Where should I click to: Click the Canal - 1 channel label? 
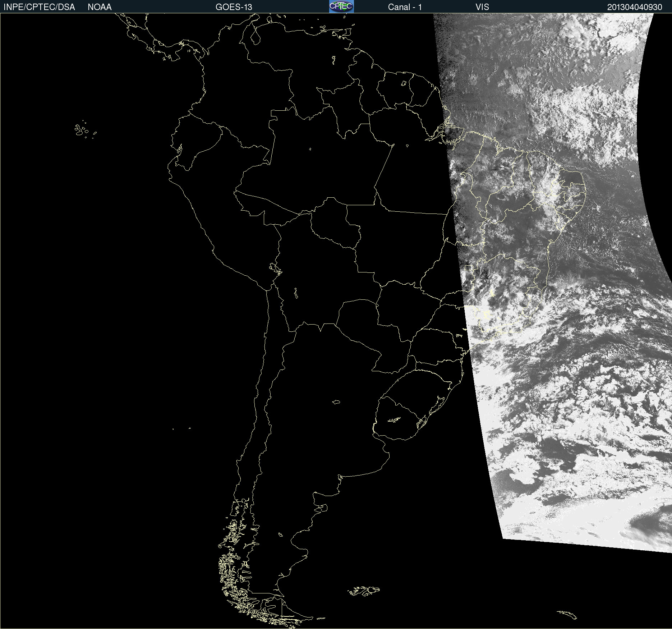tap(405, 7)
